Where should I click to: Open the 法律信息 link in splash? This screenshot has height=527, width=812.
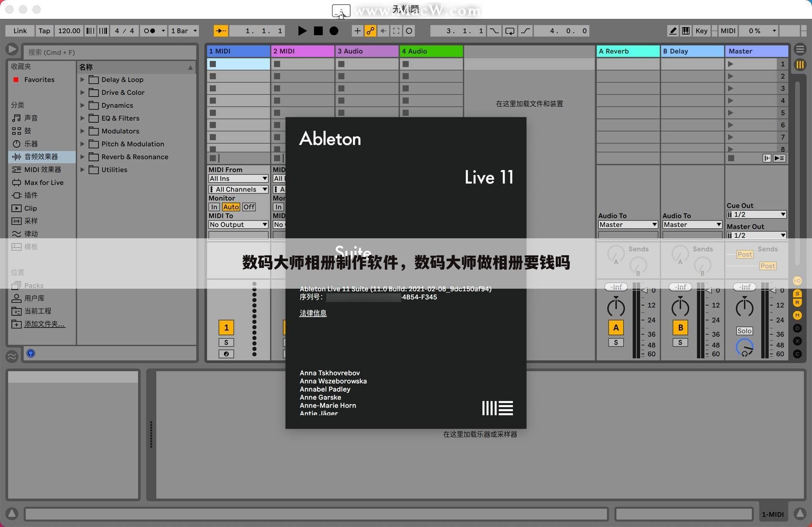pyautogui.click(x=313, y=313)
